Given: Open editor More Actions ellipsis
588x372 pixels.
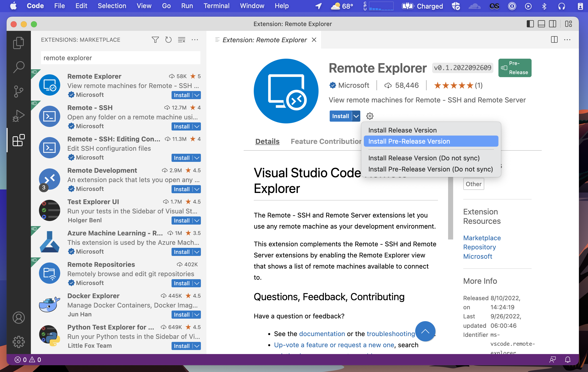Looking at the screenshot, I should 567,40.
